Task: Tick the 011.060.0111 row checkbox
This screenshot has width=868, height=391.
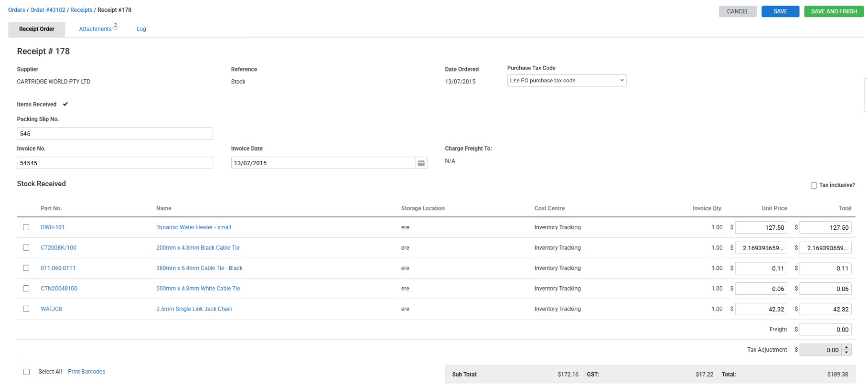Action: 26,268
